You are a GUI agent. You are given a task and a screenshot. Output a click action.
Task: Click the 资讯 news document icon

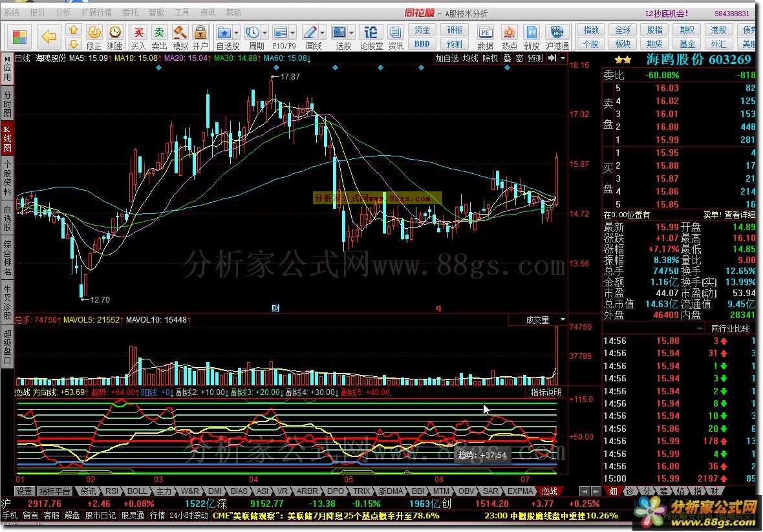pyautogui.click(x=396, y=37)
